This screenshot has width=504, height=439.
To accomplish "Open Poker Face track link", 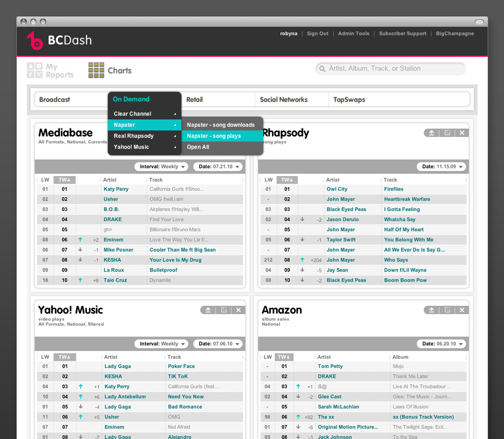I will 182,366.
